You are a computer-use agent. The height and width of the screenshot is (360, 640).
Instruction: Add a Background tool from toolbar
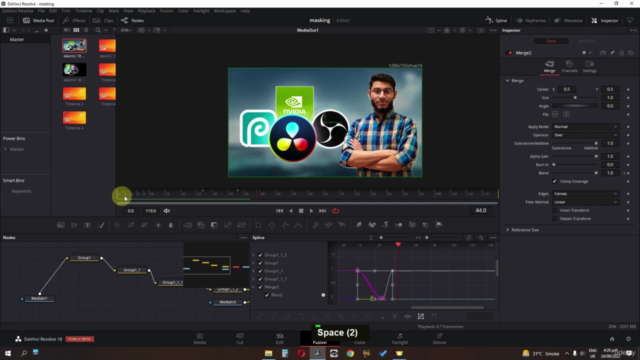[61, 225]
